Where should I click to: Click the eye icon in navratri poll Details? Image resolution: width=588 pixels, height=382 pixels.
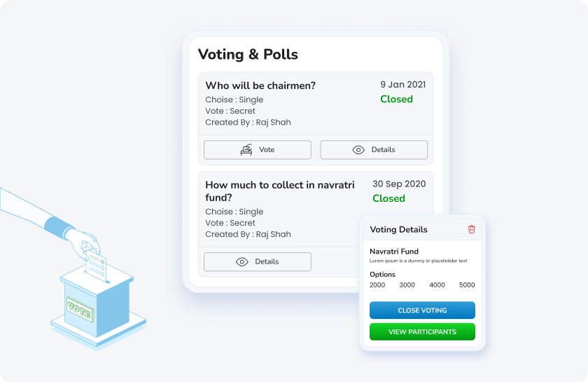click(x=242, y=262)
